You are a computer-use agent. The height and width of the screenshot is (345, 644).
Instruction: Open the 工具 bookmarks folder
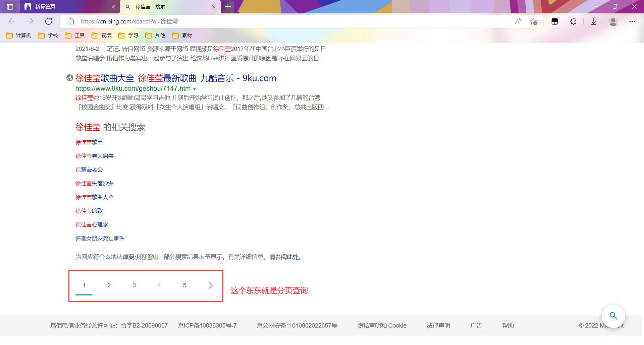75,36
